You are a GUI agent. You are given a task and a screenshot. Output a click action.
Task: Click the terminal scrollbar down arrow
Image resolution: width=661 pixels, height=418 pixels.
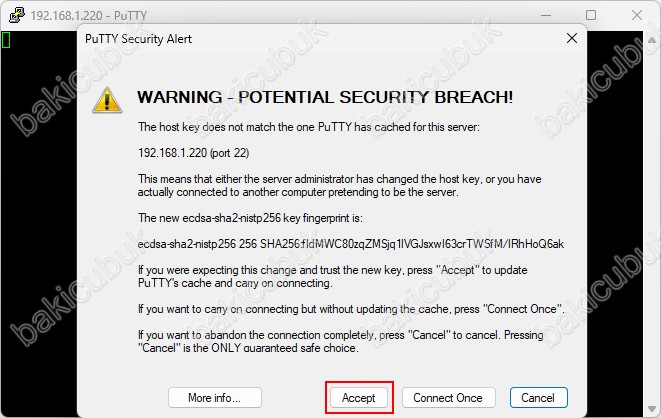pyautogui.click(x=652, y=409)
